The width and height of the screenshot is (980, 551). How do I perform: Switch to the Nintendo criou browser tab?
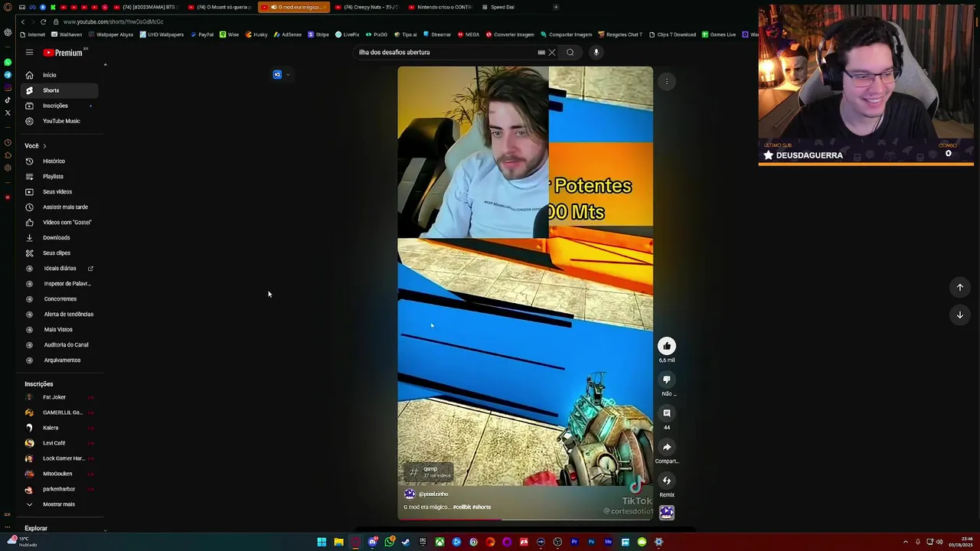pyautogui.click(x=440, y=7)
